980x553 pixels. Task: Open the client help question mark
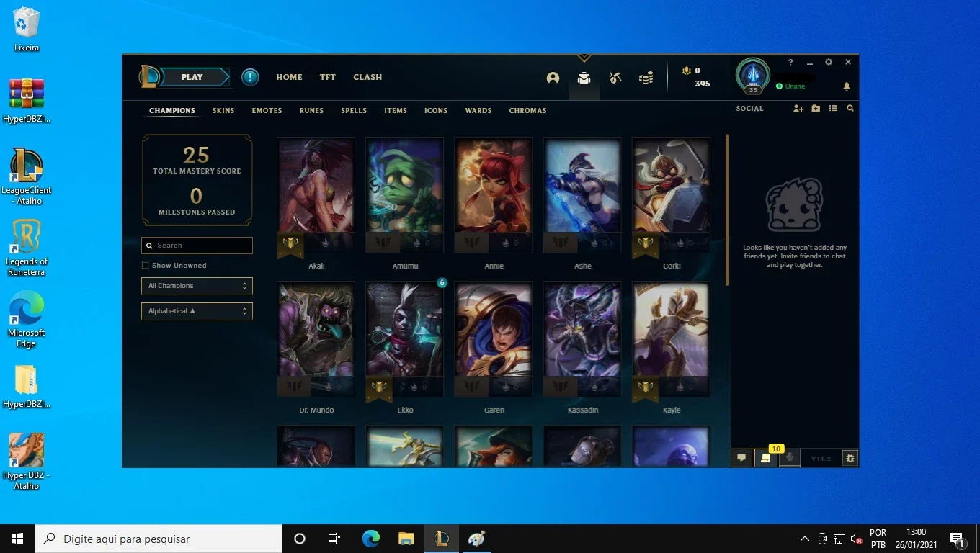pos(790,63)
